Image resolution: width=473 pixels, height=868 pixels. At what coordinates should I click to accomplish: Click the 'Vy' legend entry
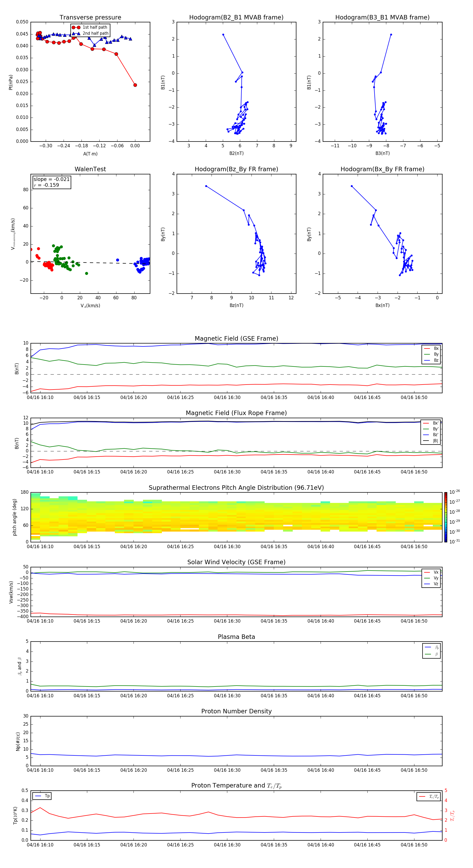click(x=431, y=578)
